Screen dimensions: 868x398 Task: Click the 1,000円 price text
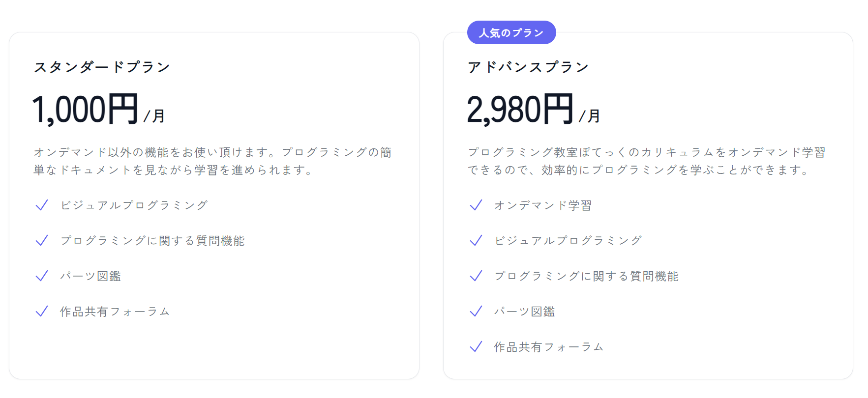click(85, 109)
